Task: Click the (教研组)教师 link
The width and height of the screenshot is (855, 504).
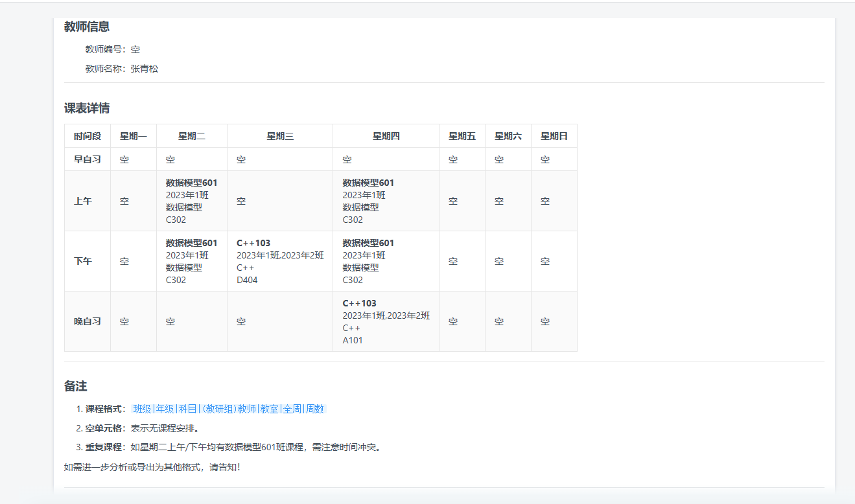Action: [x=229, y=409]
